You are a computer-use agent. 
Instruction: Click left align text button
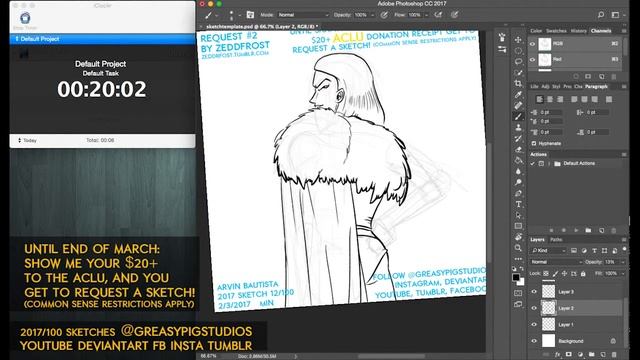540,100
